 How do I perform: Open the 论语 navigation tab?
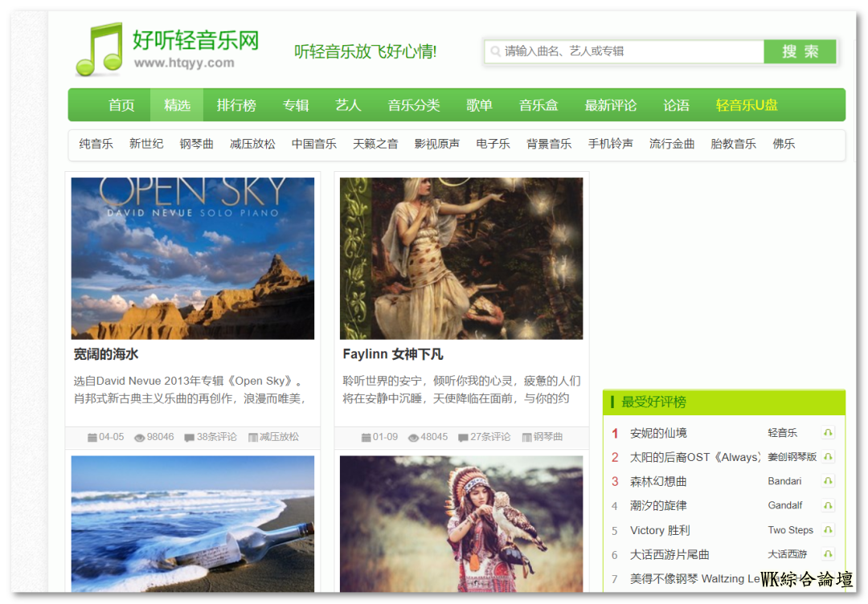point(677,105)
